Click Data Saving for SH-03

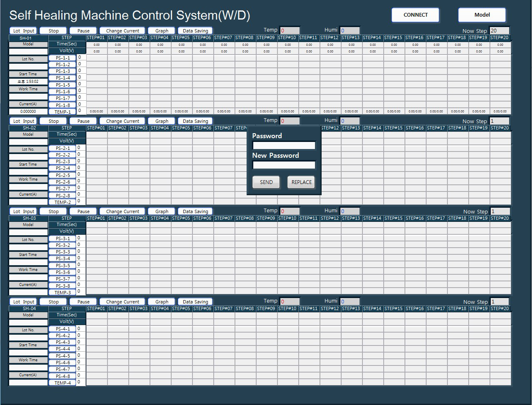[195, 211]
